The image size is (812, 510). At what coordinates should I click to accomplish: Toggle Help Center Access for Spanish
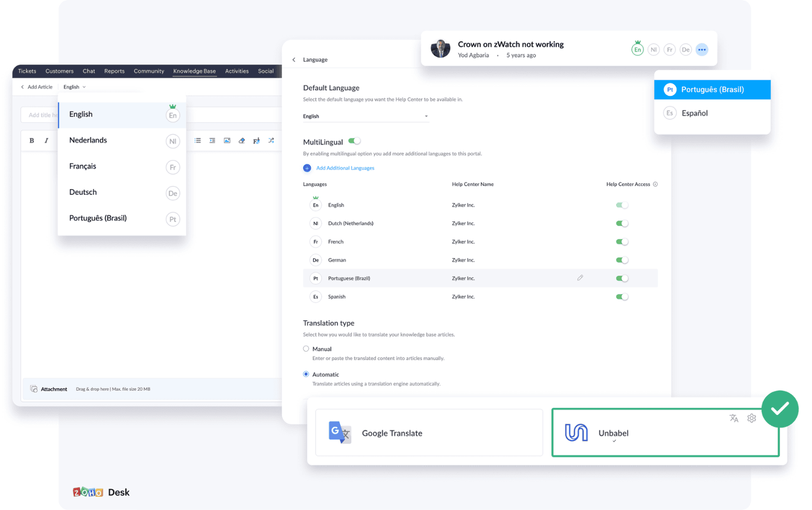pos(622,297)
